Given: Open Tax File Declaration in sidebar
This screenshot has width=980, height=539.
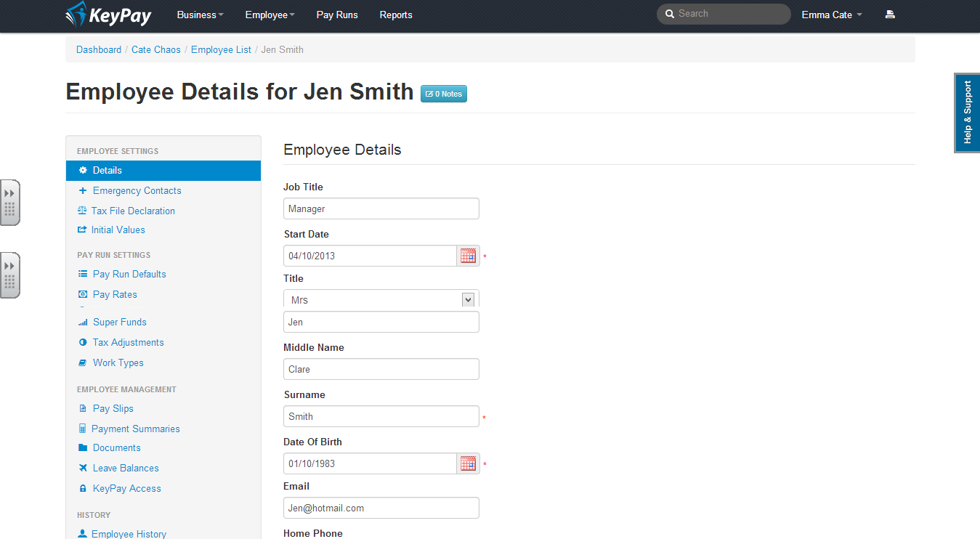Looking at the screenshot, I should click(x=133, y=211).
